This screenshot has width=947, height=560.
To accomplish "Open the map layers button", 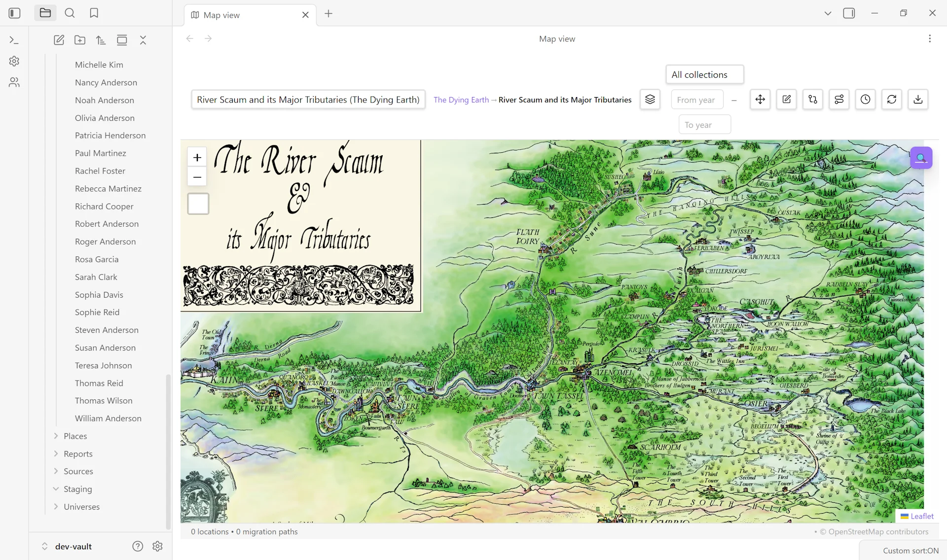I will point(650,100).
